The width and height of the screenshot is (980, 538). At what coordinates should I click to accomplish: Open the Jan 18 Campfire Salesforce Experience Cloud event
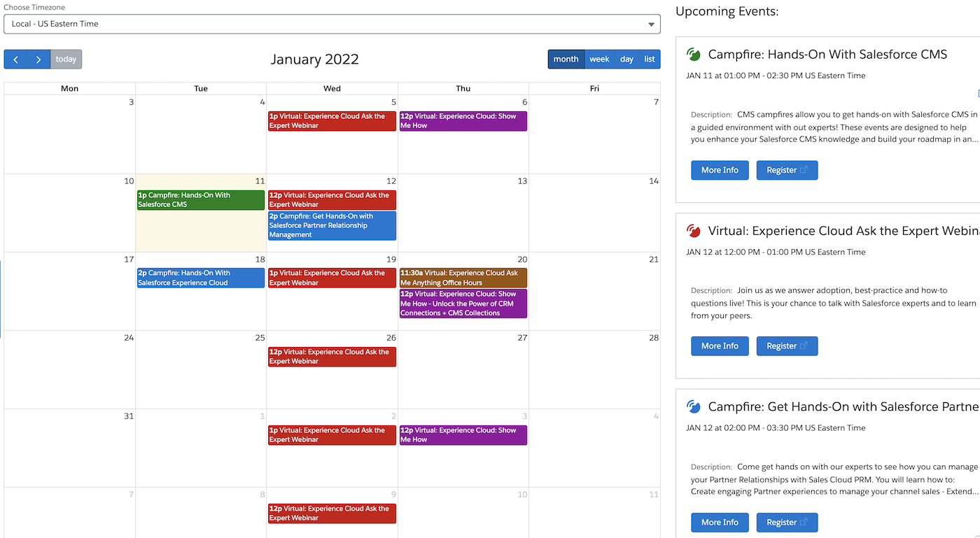pos(200,278)
